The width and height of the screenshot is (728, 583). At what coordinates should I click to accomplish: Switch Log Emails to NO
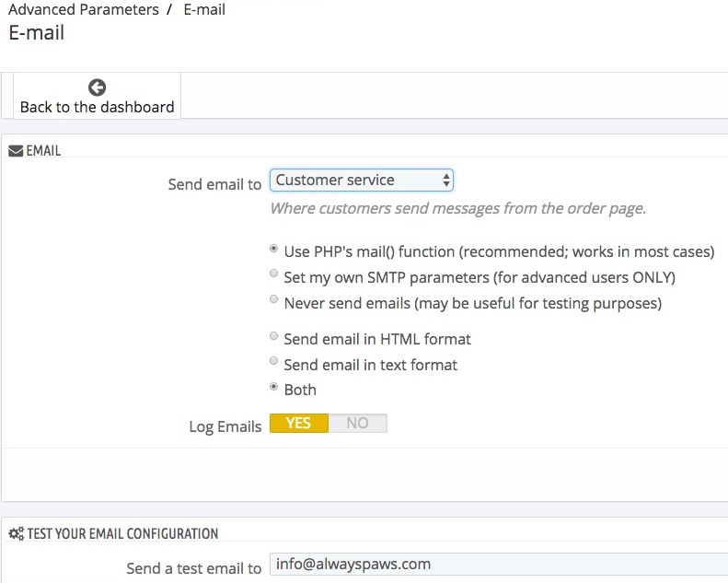pos(357,423)
